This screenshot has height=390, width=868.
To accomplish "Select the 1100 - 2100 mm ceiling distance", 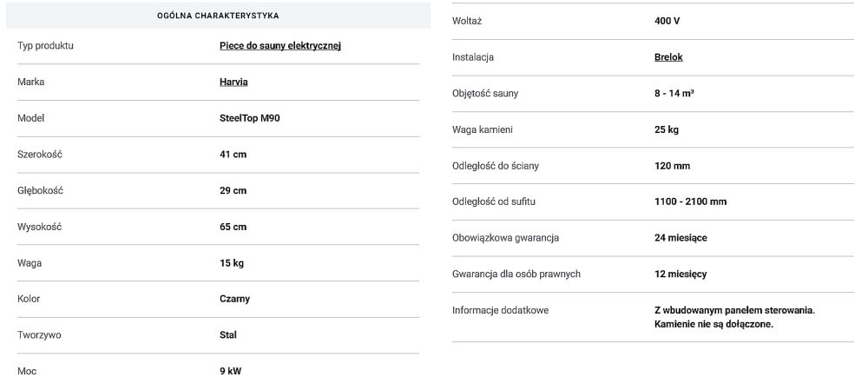I will pyautogui.click(x=690, y=202).
